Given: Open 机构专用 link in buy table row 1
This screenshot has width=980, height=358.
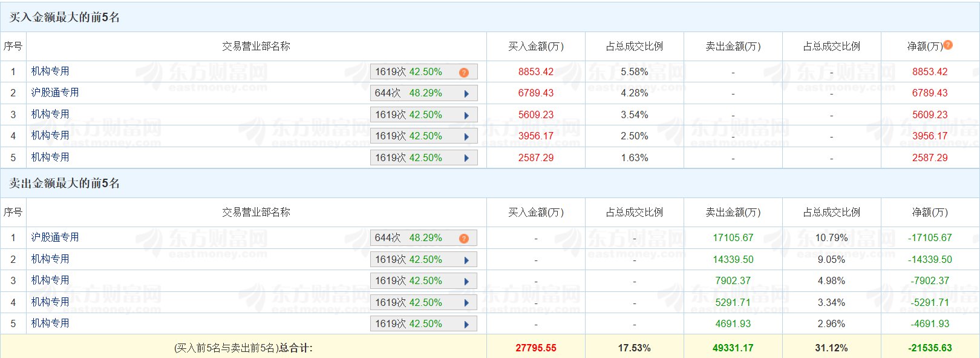Looking at the screenshot, I should (50, 71).
